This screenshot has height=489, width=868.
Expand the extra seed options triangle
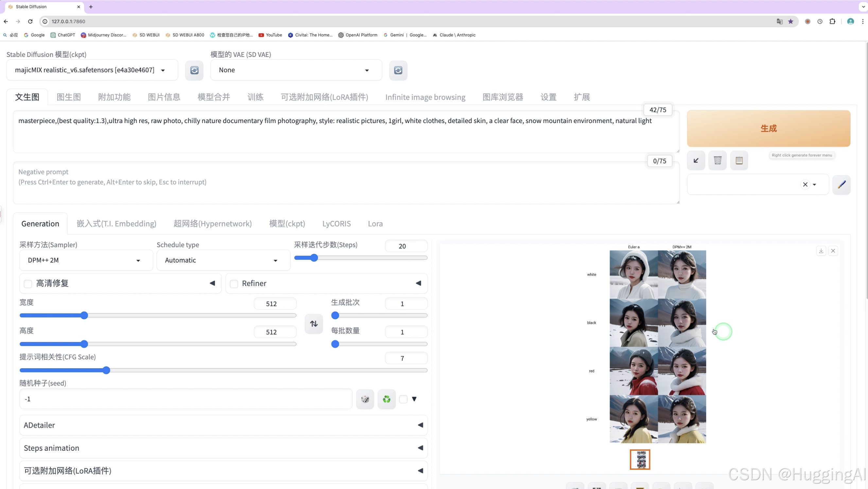pyautogui.click(x=414, y=399)
